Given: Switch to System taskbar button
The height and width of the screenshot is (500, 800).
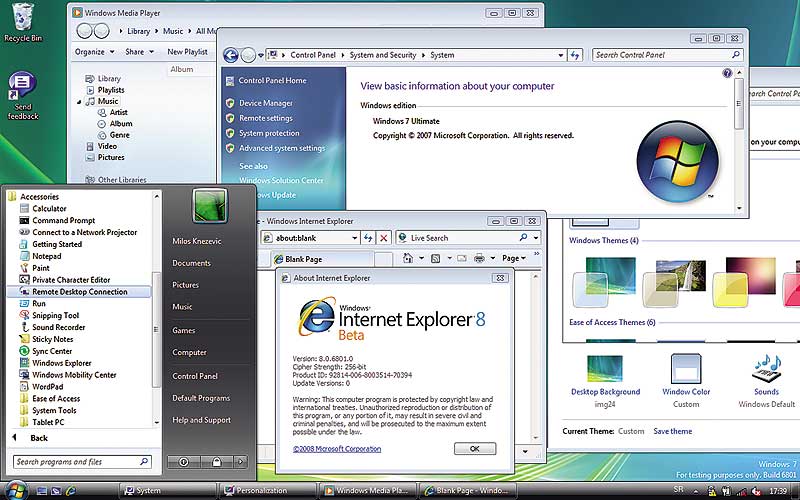Looking at the screenshot, I should pyautogui.click(x=167, y=491).
